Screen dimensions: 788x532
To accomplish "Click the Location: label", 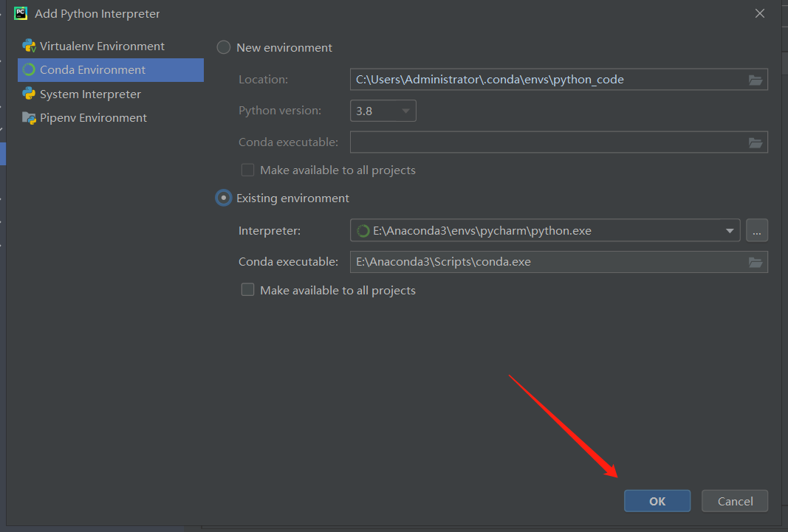I will point(264,79).
